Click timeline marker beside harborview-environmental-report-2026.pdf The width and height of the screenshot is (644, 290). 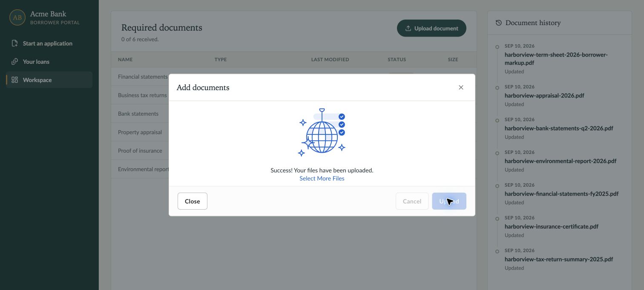(497, 154)
